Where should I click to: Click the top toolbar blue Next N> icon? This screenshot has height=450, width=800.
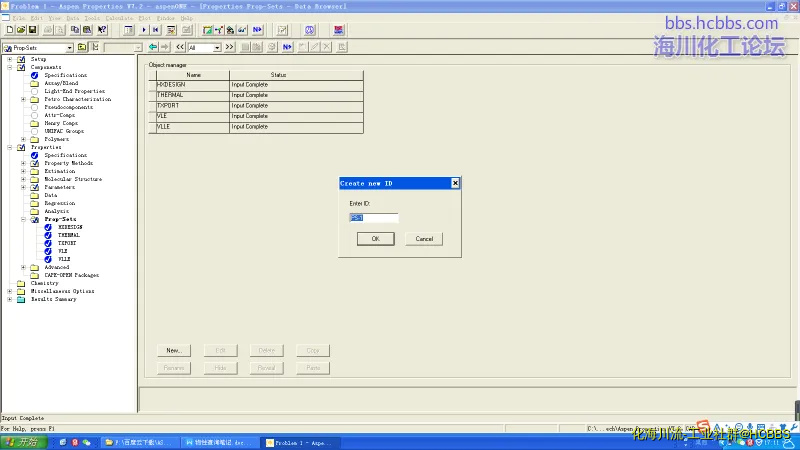point(258,30)
